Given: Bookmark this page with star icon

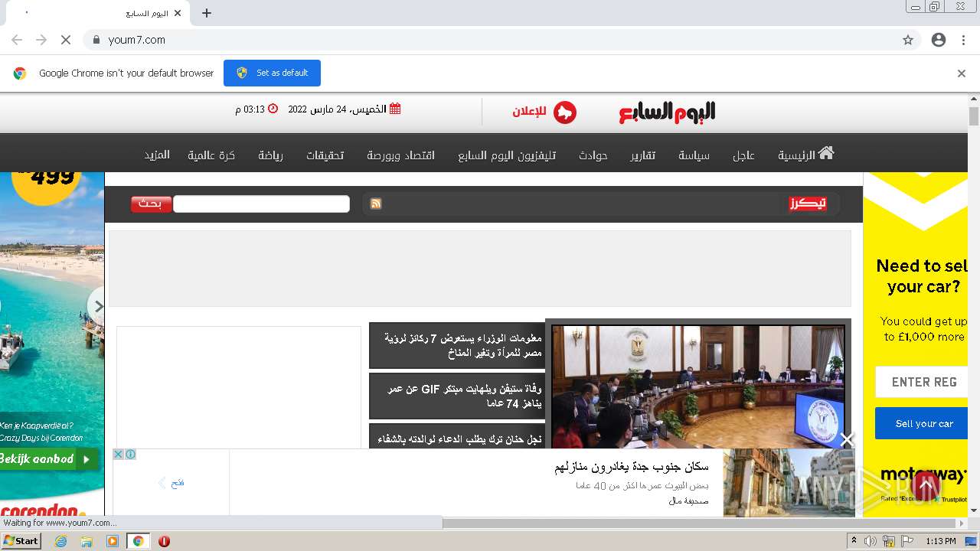Looking at the screenshot, I should click(x=908, y=40).
